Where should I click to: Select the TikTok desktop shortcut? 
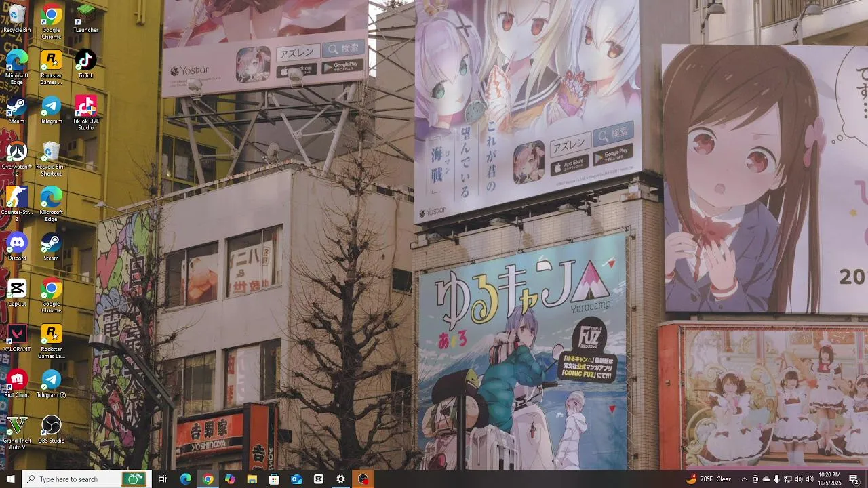point(85,64)
